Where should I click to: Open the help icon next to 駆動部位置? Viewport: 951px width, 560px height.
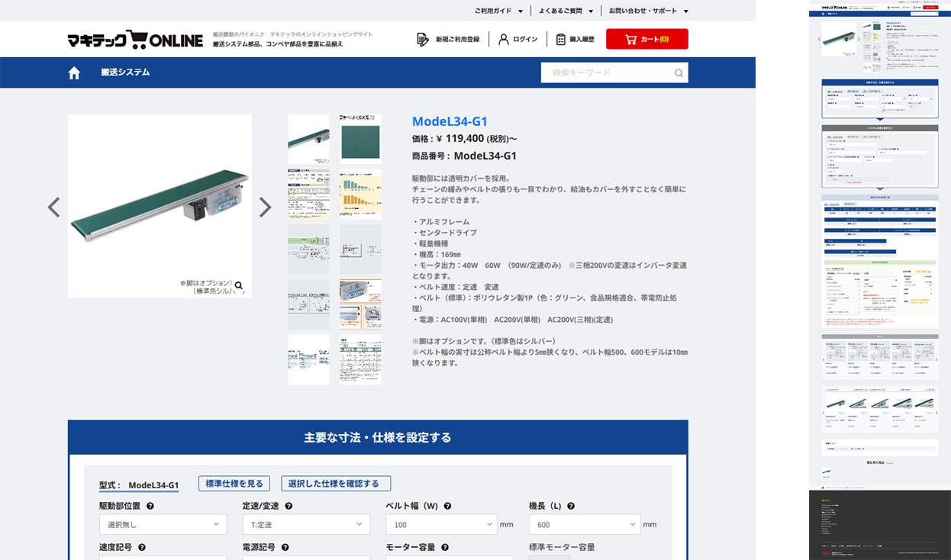(x=150, y=506)
